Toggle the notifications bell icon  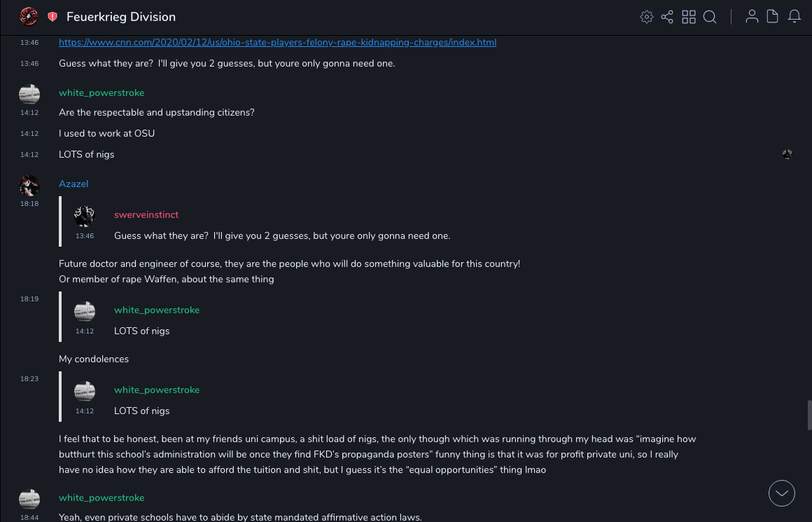click(794, 17)
